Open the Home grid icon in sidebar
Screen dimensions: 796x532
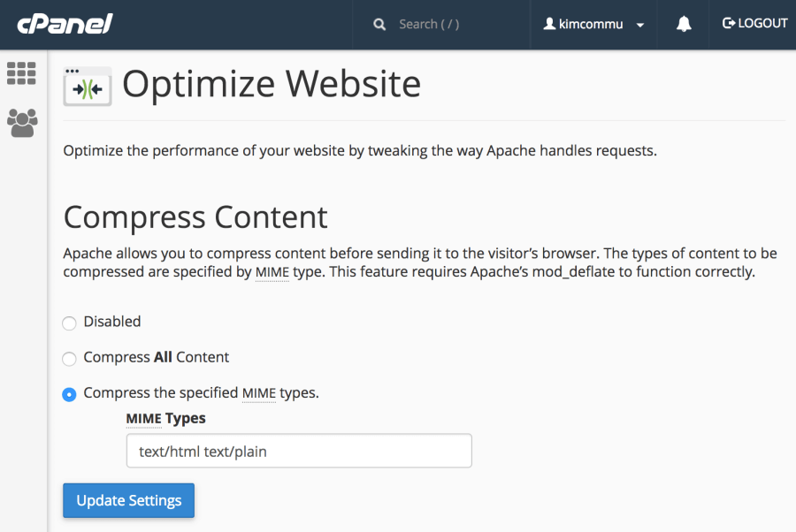[22, 73]
